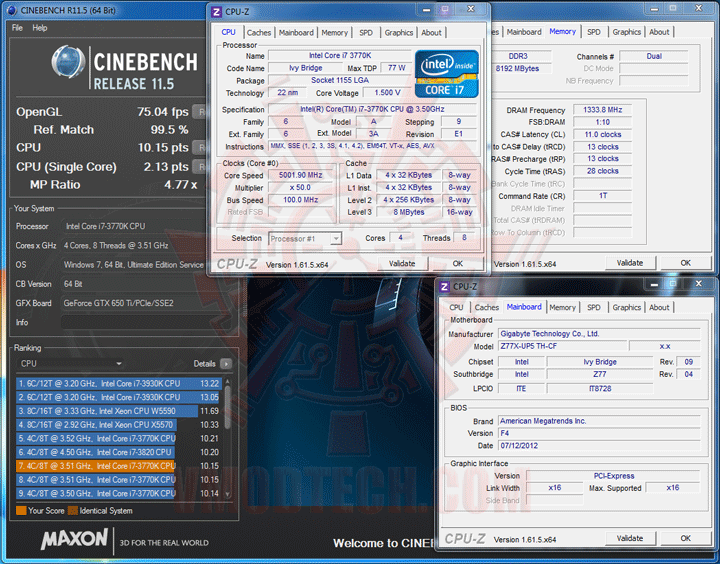
Task: Click the CPU-Z logo icon in front window title bar
Action: 216,11
